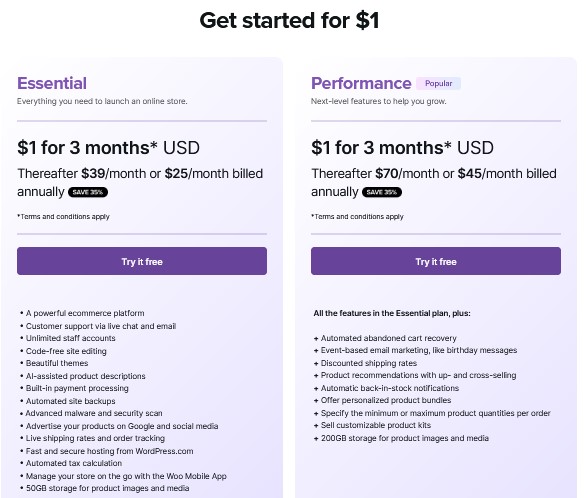Click AI-assisted product descriptions feature
Viewport: 588px width, 498px height.
[x=86, y=376]
